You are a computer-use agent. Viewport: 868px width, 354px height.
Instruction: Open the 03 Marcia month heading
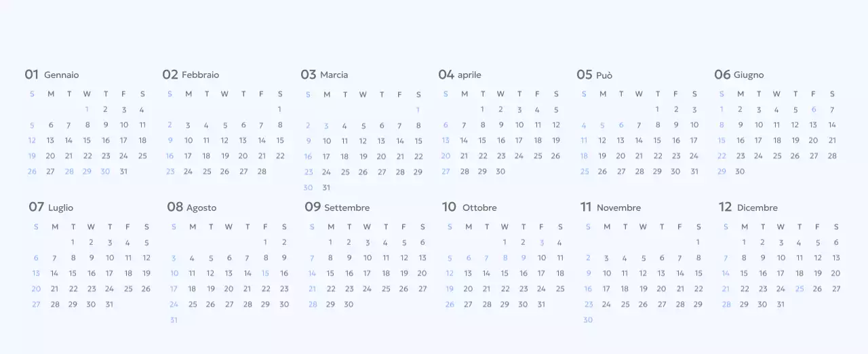(x=324, y=75)
